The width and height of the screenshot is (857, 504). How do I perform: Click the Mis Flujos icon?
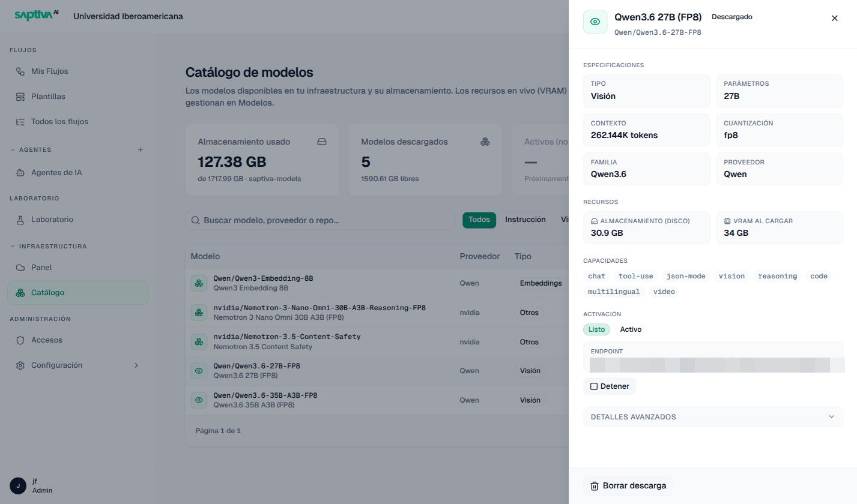coord(20,71)
